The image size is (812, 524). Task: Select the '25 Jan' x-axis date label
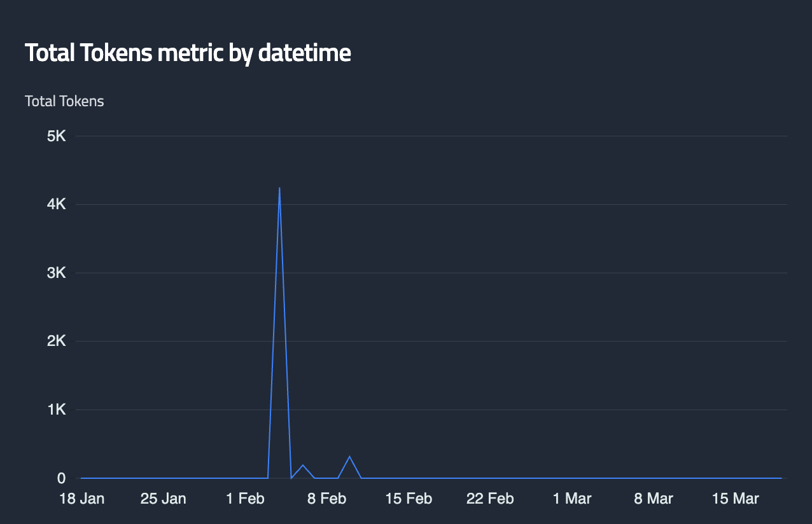click(163, 499)
